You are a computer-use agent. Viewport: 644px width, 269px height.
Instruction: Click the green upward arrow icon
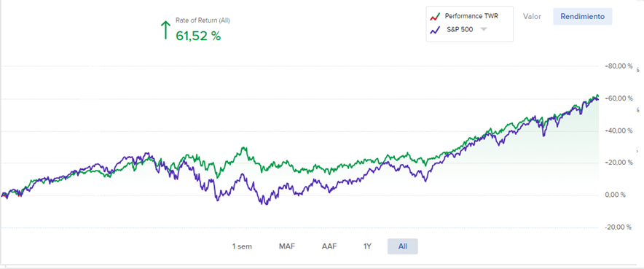click(x=165, y=30)
